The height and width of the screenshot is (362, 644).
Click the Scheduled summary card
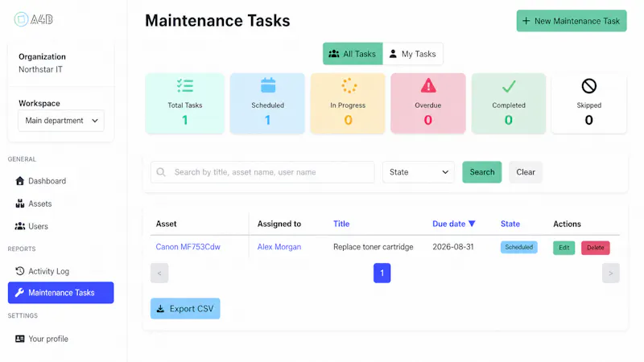[267, 104]
